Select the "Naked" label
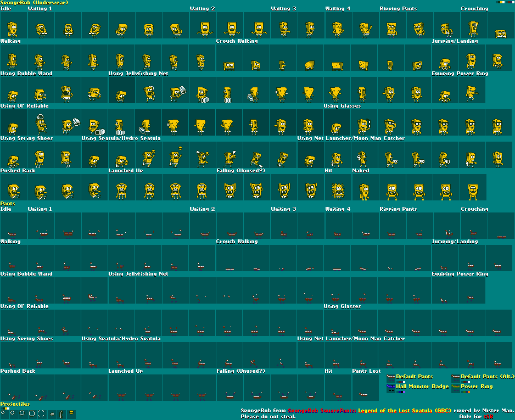The width and height of the screenshot is (515, 420). pyautogui.click(x=361, y=171)
